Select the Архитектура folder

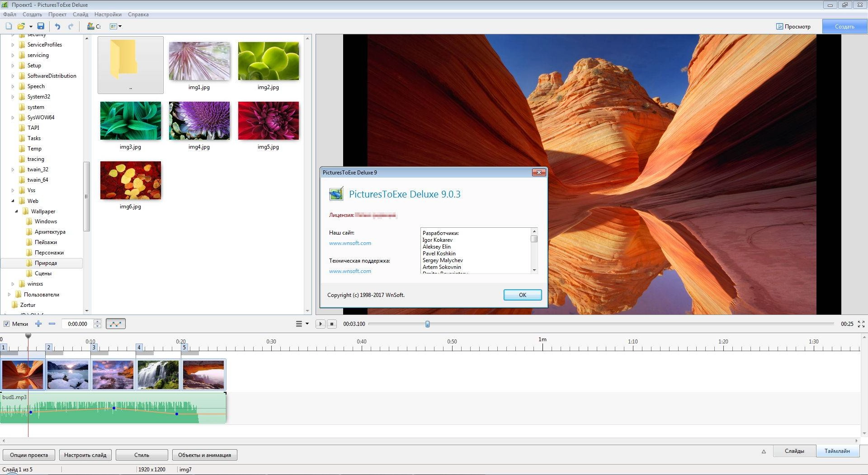50,232
